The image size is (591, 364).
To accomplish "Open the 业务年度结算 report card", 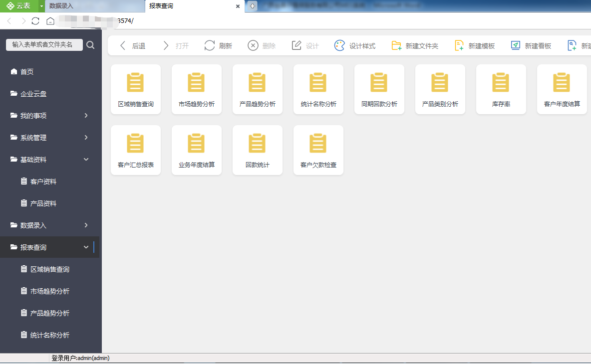I will pyautogui.click(x=197, y=150).
